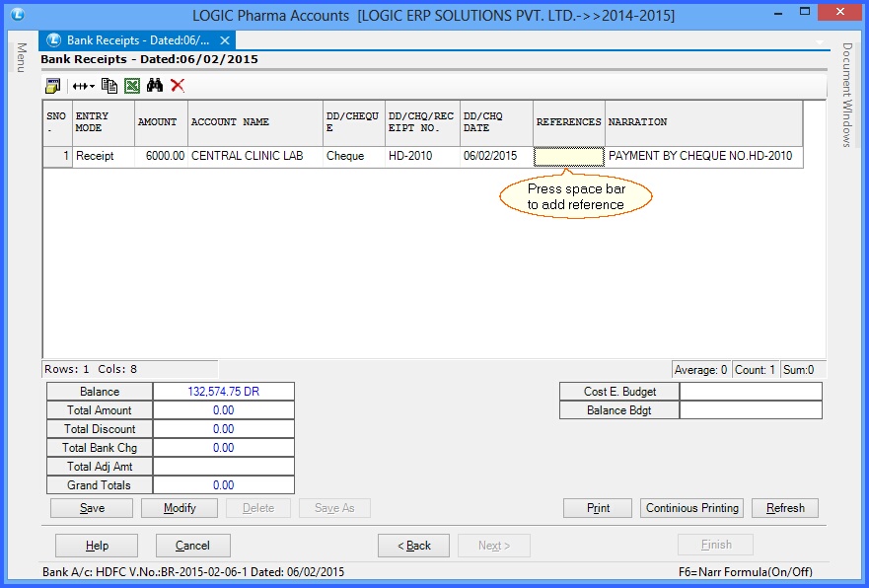
Task: Click the NARRATION column header
Action: pos(704,123)
